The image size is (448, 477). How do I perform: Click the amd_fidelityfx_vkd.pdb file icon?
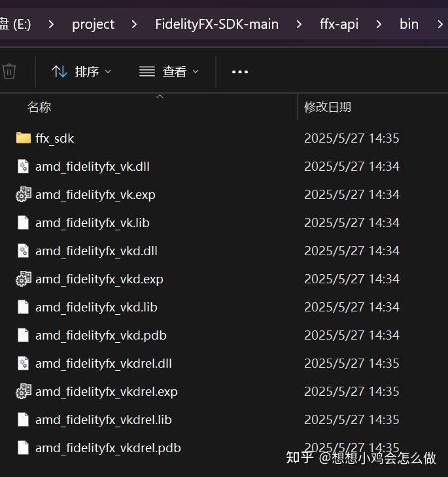pos(23,335)
